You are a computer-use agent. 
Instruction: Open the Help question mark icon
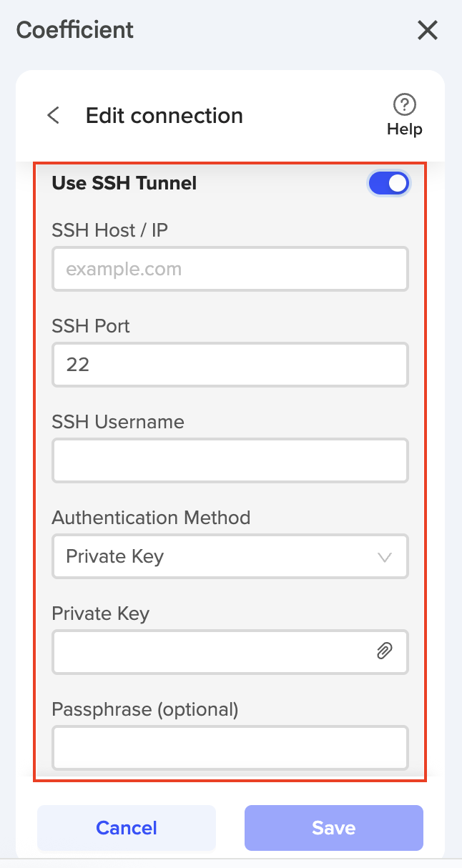pyautogui.click(x=405, y=105)
